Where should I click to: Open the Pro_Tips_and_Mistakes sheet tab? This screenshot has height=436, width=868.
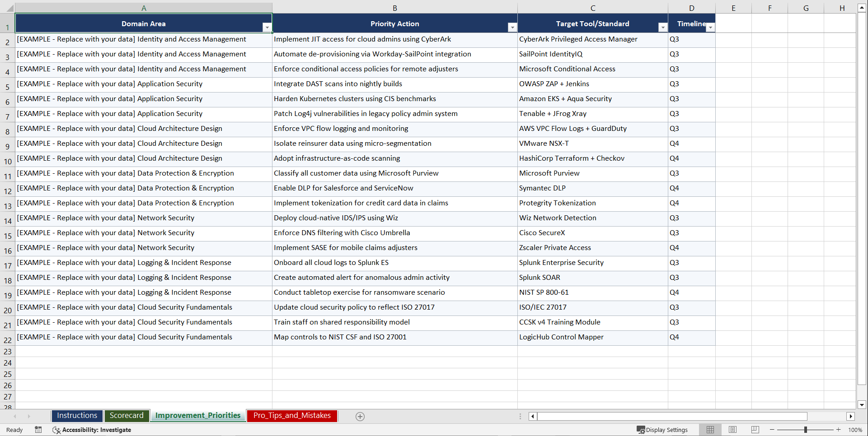coord(291,416)
